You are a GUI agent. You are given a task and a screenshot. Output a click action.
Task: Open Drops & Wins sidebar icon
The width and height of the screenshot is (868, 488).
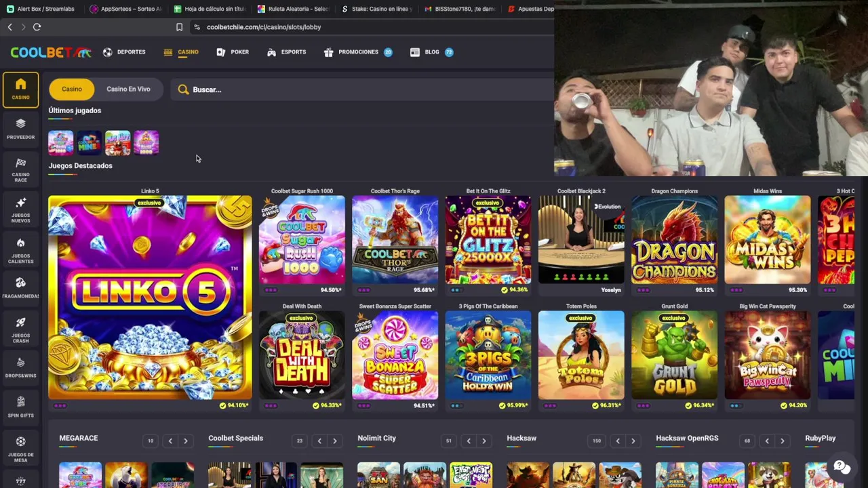coord(20,367)
